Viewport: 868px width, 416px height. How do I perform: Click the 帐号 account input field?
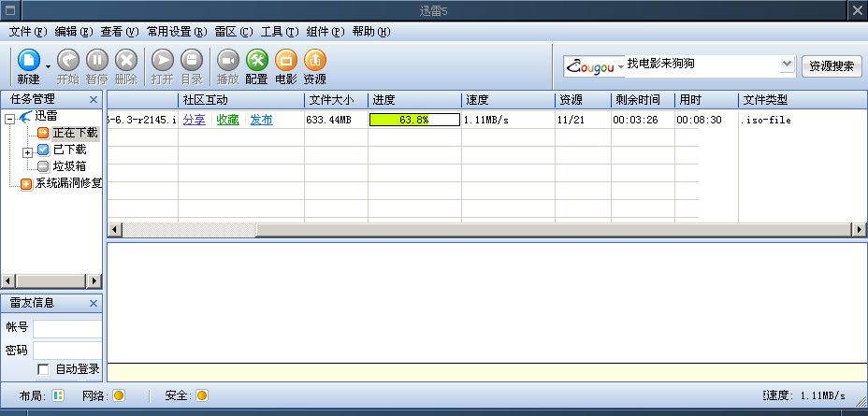tap(67, 329)
